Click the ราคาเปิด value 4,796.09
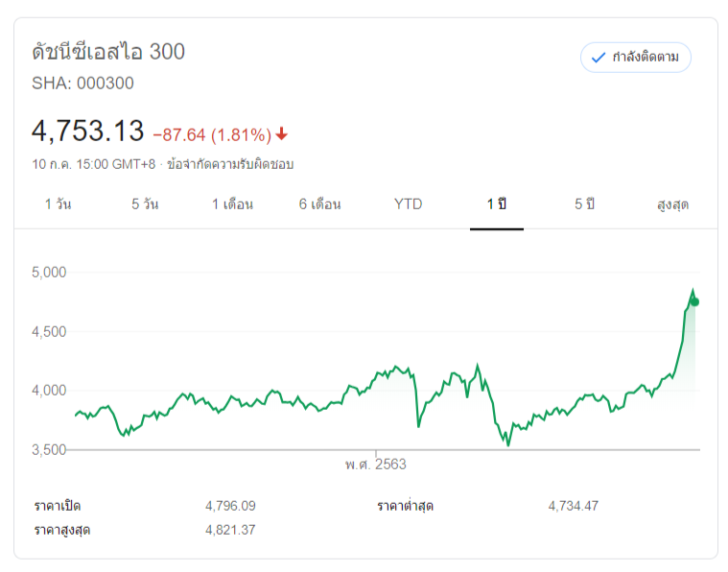This screenshot has height=572, width=728. [230, 506]
